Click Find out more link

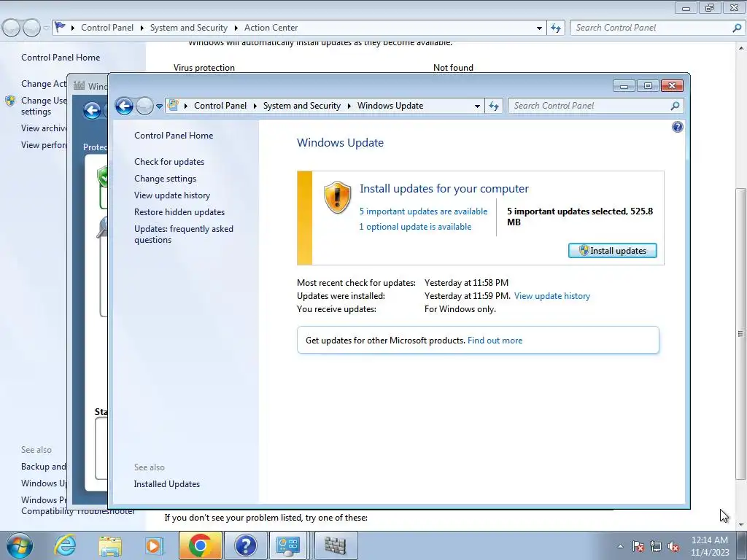point(495,341)
